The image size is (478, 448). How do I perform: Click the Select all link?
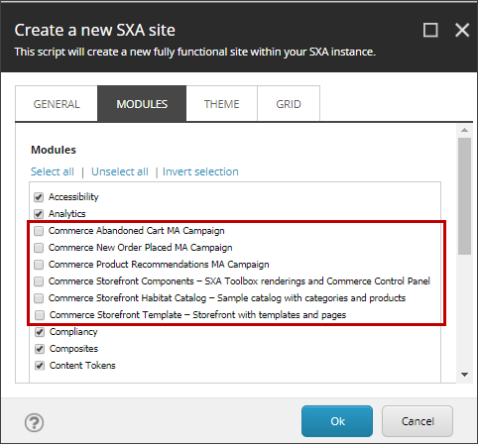click(53, 171)
